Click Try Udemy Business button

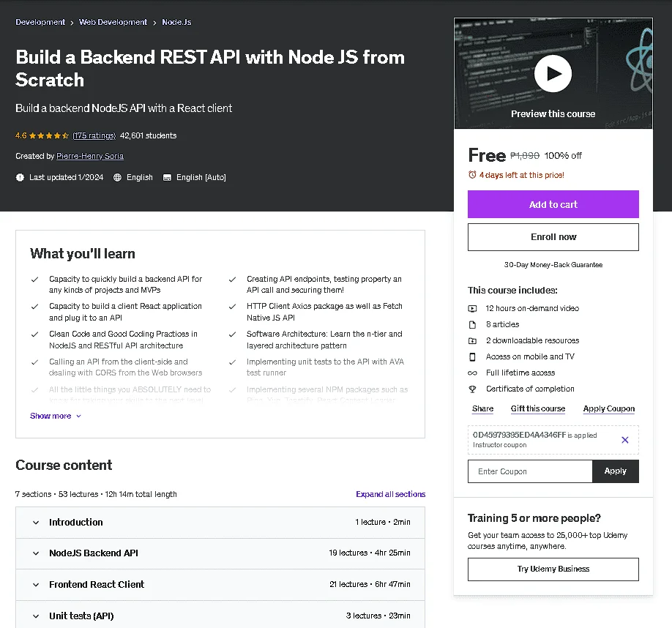[553, 569]
